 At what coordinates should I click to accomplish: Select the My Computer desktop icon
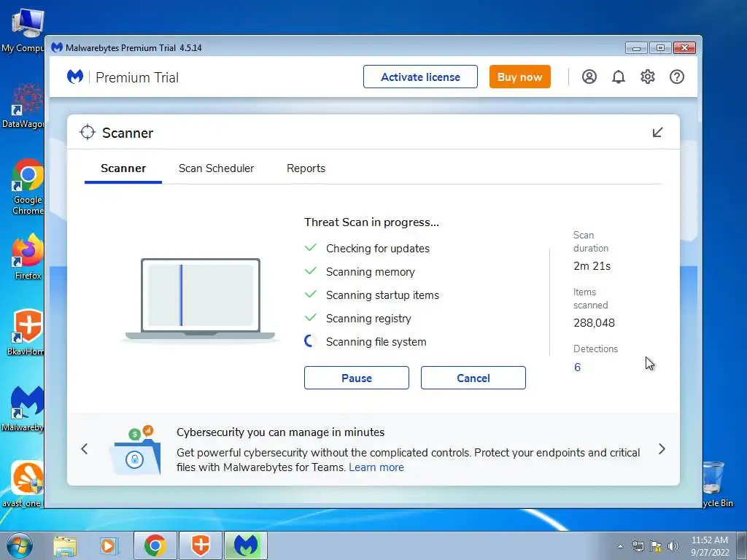24,31
